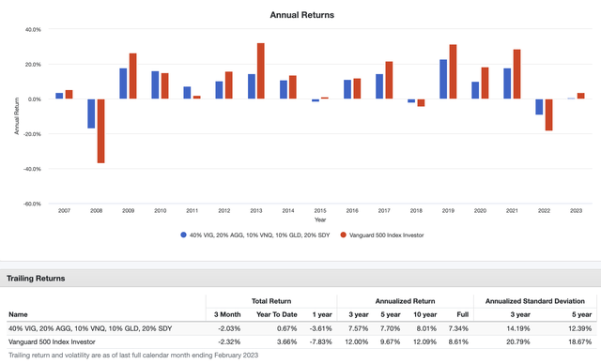Click the Annual Returns chart title
601x364 pixels.
click(x=302, y=15)
